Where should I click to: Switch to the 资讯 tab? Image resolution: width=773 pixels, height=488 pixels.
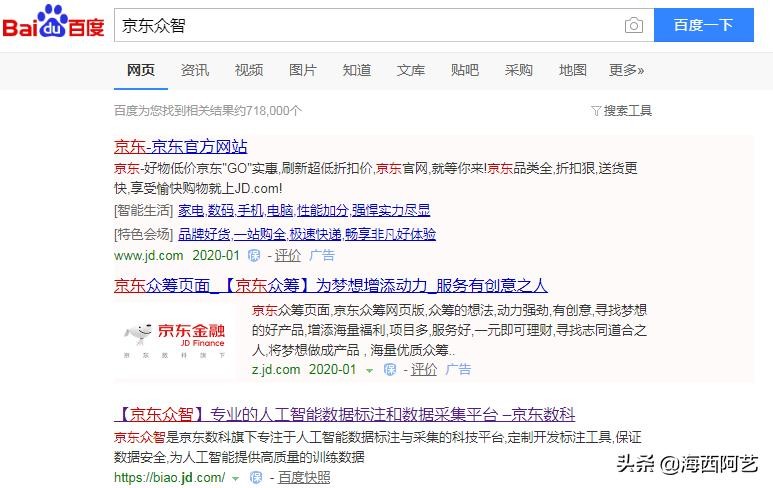195,70
